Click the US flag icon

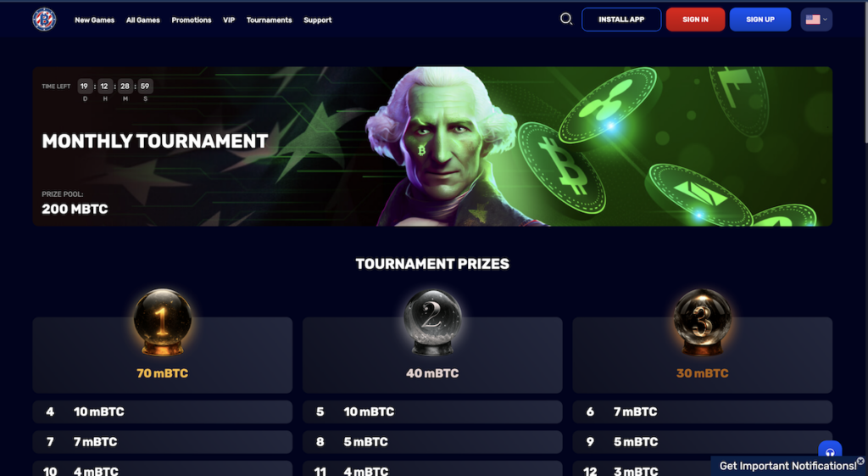pyautogui.click(x=813, y=20)
